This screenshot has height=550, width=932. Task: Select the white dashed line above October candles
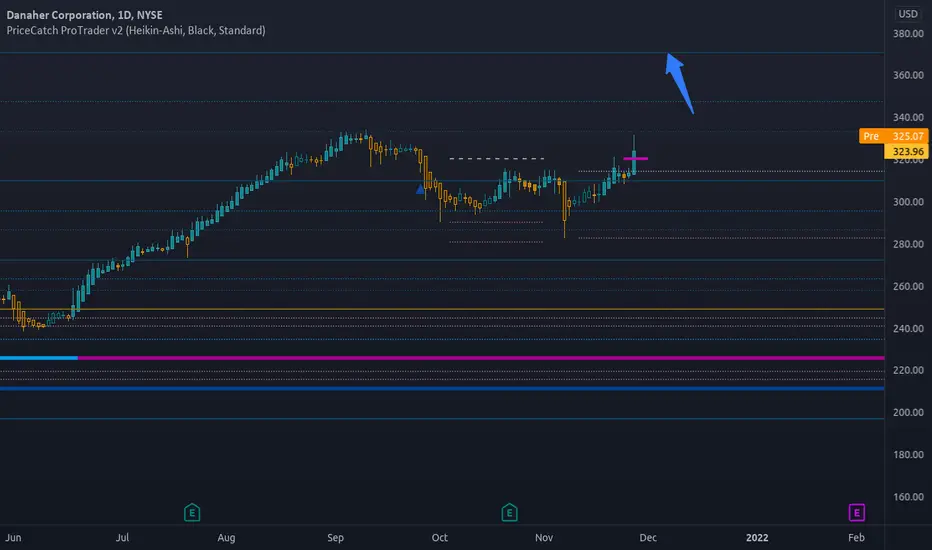click(497, 159)
